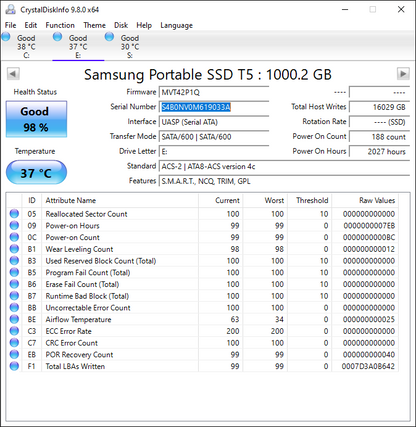Click the Interface field UASP (Serial ATA)
Viewport: 416px width, 427px height.
point(214,122)
